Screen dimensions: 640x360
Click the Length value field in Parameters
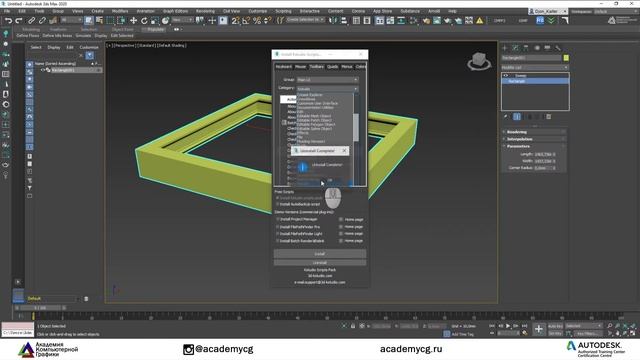point(542,154)
